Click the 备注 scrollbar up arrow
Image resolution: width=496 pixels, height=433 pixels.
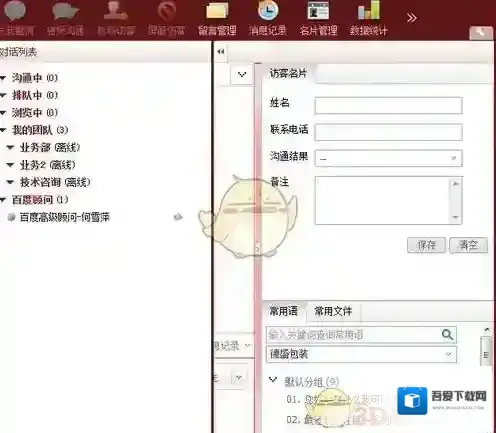(x=456, y=184)
